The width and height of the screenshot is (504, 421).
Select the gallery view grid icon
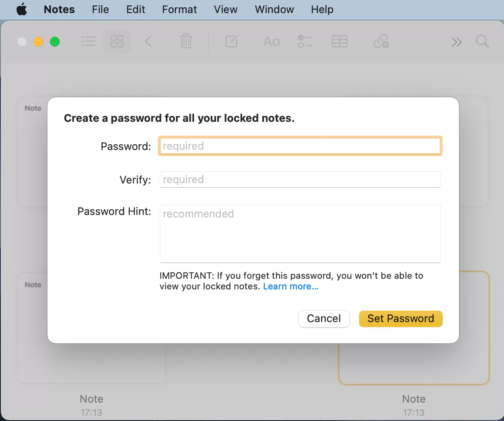[117, 41]
